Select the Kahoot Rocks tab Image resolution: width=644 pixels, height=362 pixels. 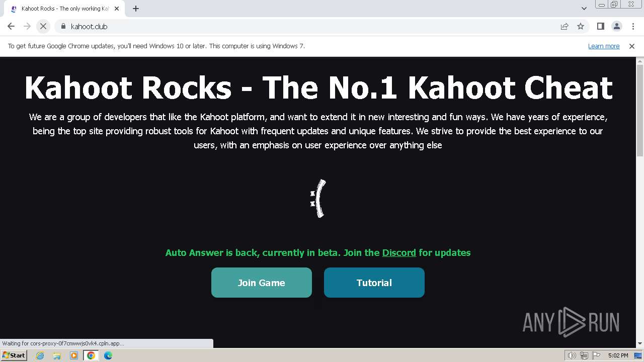click(64, 9)
